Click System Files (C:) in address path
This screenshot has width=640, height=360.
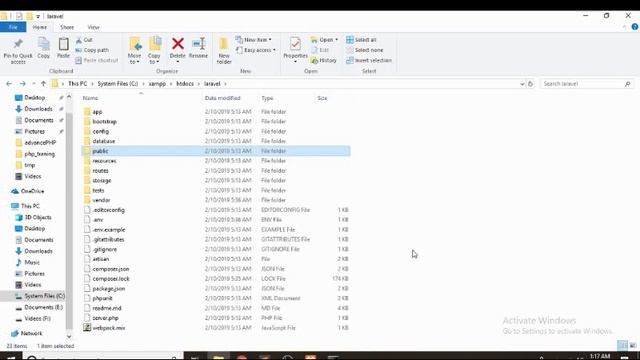(x=118, y=84)
